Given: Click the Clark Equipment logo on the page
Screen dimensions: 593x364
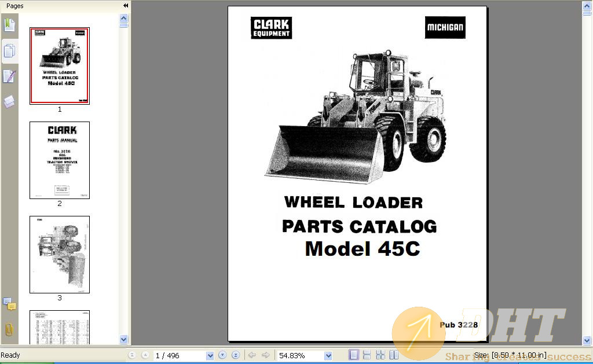Looking at the screenshot, I should point(271,28).
